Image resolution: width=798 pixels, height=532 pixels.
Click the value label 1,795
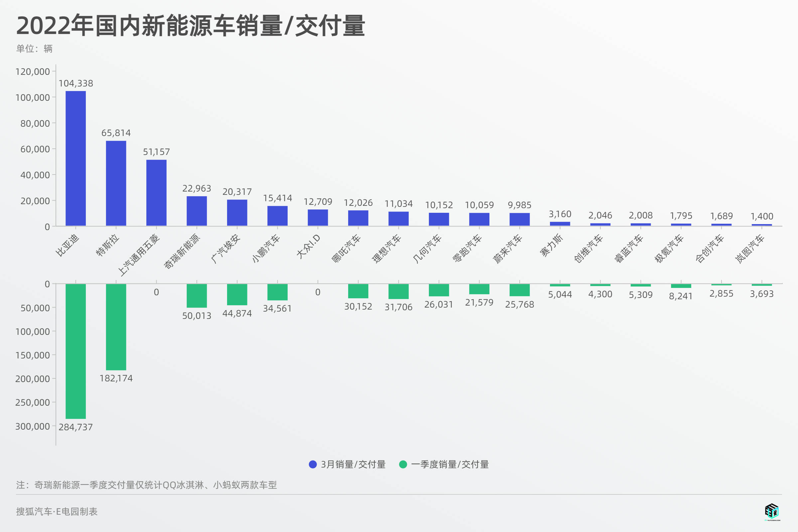[x=681, y=216]
